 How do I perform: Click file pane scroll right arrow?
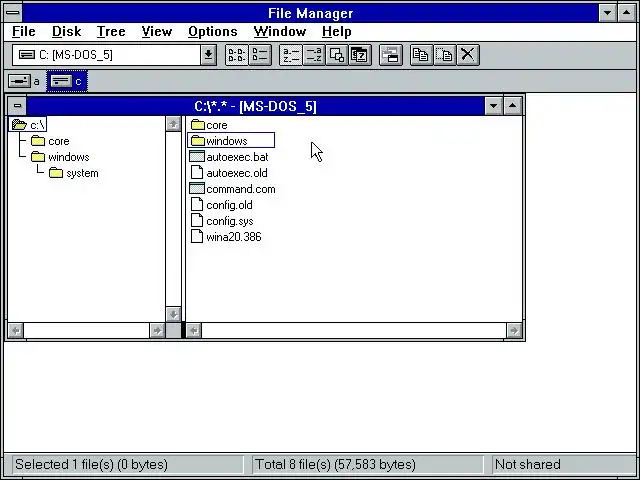click(514, 330)
